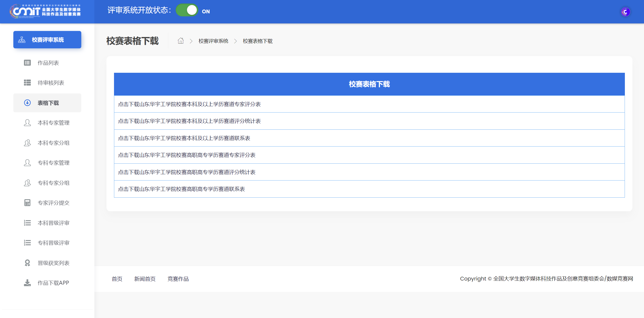Click 校赛评审系统 breadcrumb link

(213, 41)
